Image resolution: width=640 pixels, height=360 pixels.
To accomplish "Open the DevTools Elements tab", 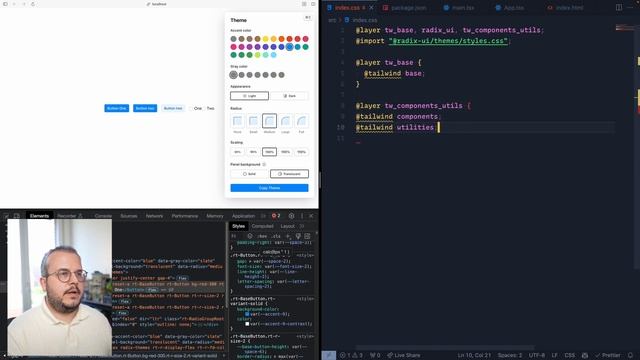I will tap(40, 216).
